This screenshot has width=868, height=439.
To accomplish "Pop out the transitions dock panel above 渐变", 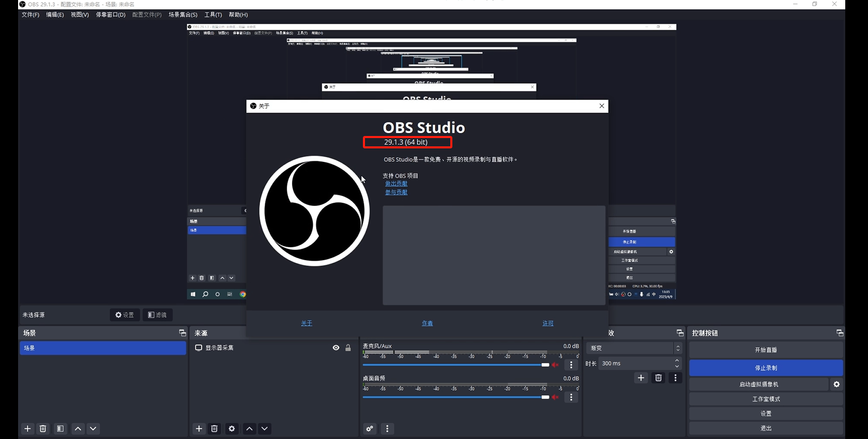I will tap(680, 333).
